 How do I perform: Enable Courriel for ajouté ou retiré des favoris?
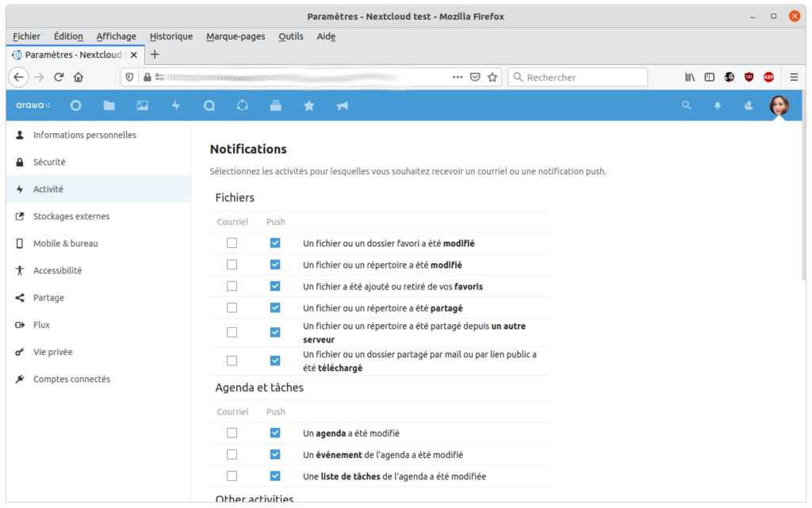(x=232, y=286)
